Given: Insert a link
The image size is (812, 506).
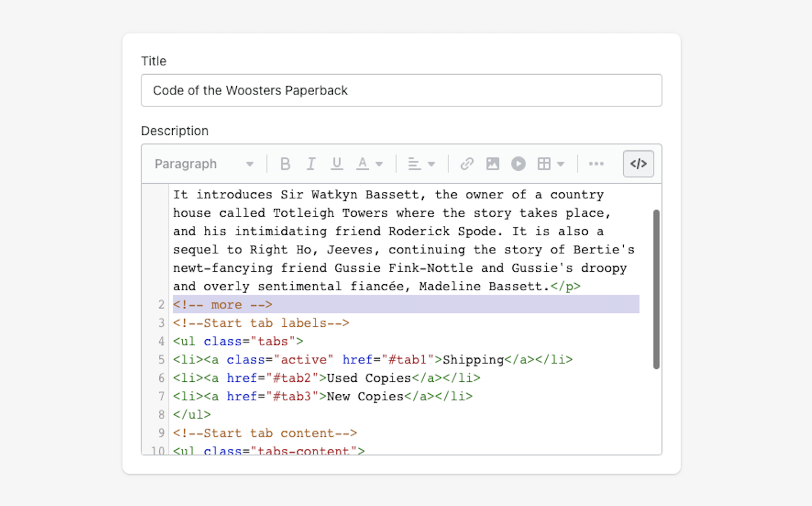Looking at the screenshot, I should (467, 164).
